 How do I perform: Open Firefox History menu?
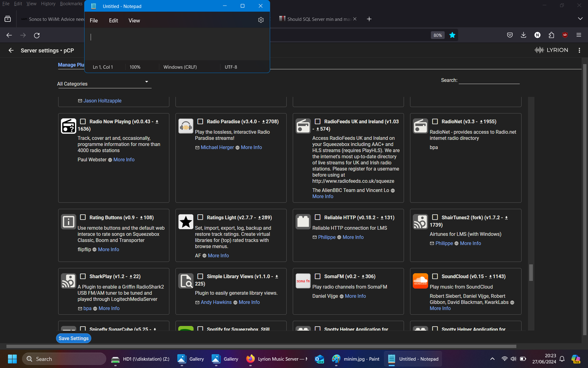pyautogui.click(x=48, y=4)
